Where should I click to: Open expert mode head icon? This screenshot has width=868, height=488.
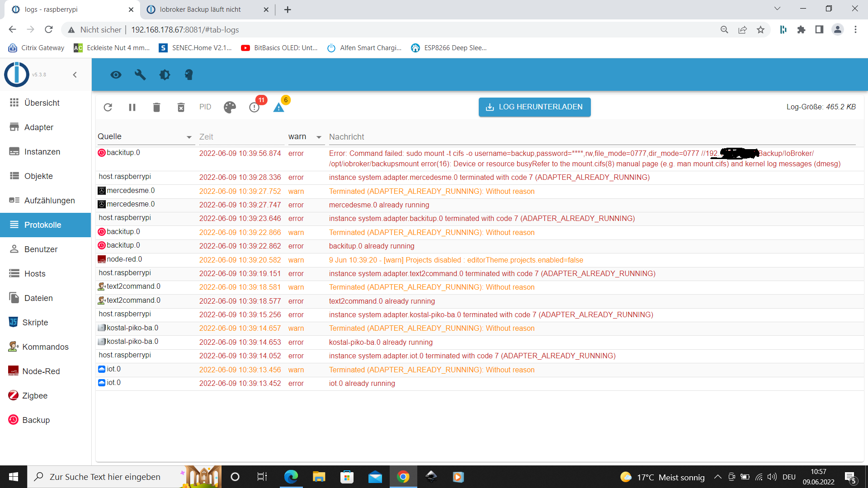point(189,75)
